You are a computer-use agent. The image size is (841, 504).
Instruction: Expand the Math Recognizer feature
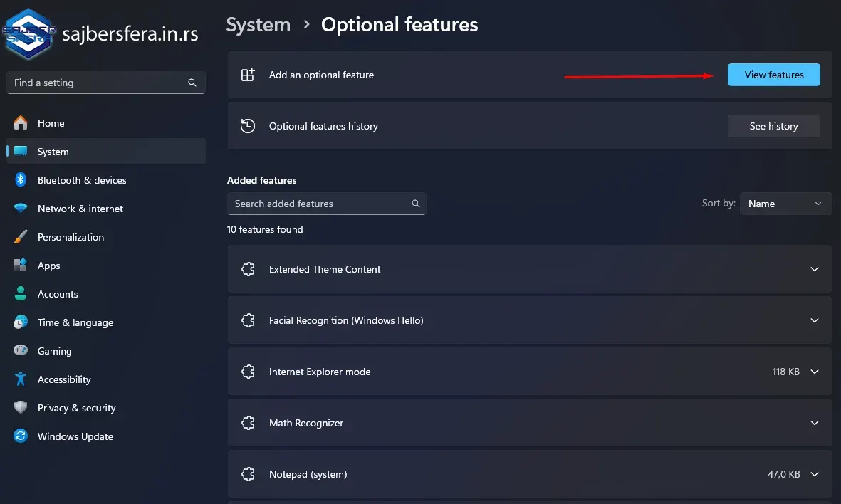pyautogui.click(x=815, y=423)
